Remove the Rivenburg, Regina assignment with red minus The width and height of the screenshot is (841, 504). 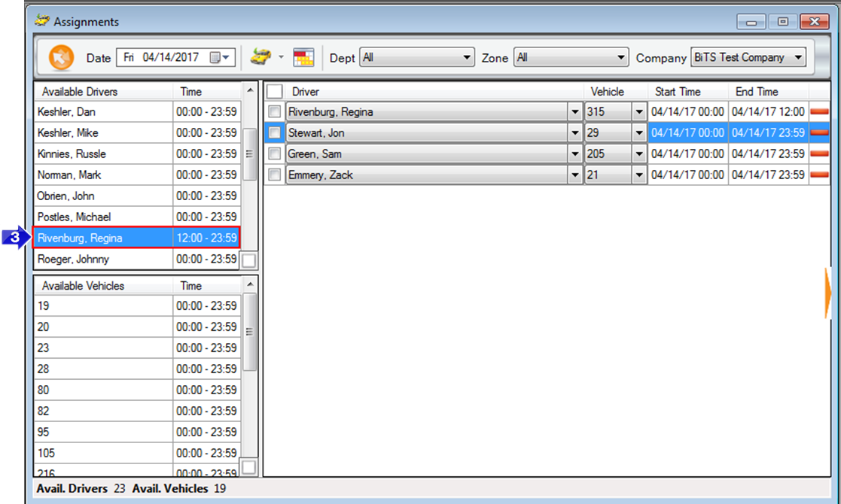click(x=819, y=112)
